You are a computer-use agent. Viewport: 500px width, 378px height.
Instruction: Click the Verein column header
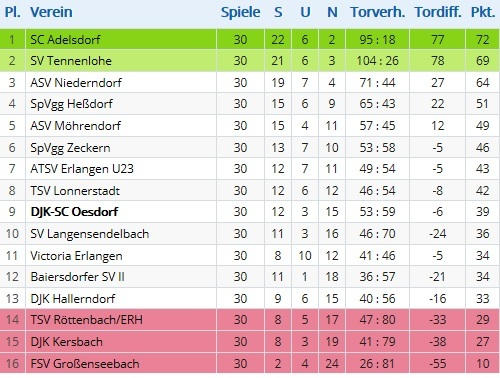point(51,12)
